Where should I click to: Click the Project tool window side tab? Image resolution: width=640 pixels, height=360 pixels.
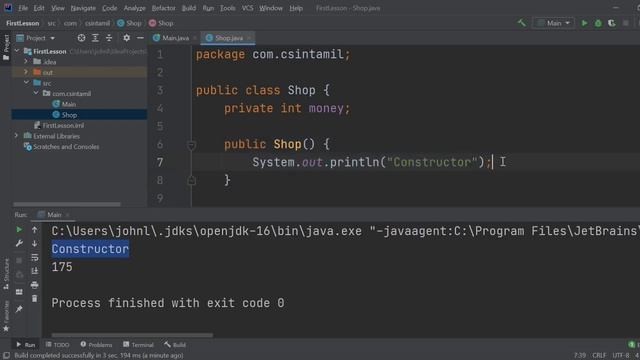[x=6, y=48]
